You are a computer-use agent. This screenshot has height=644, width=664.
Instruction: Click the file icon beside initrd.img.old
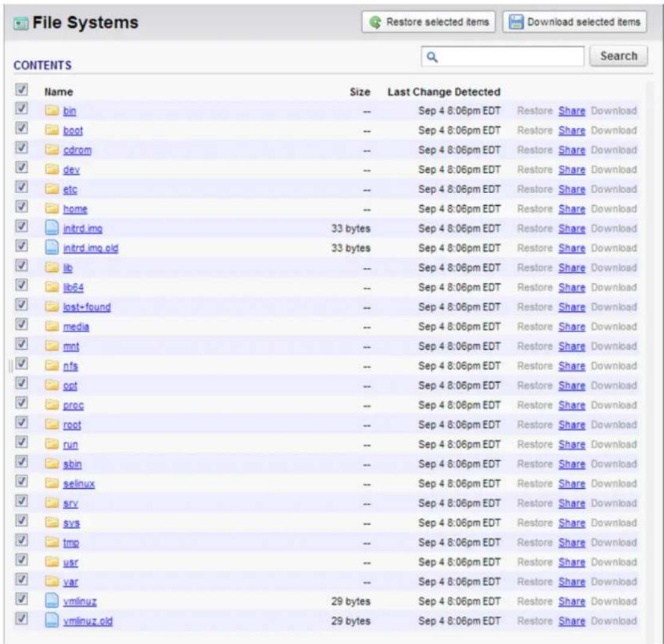(52, 247)
